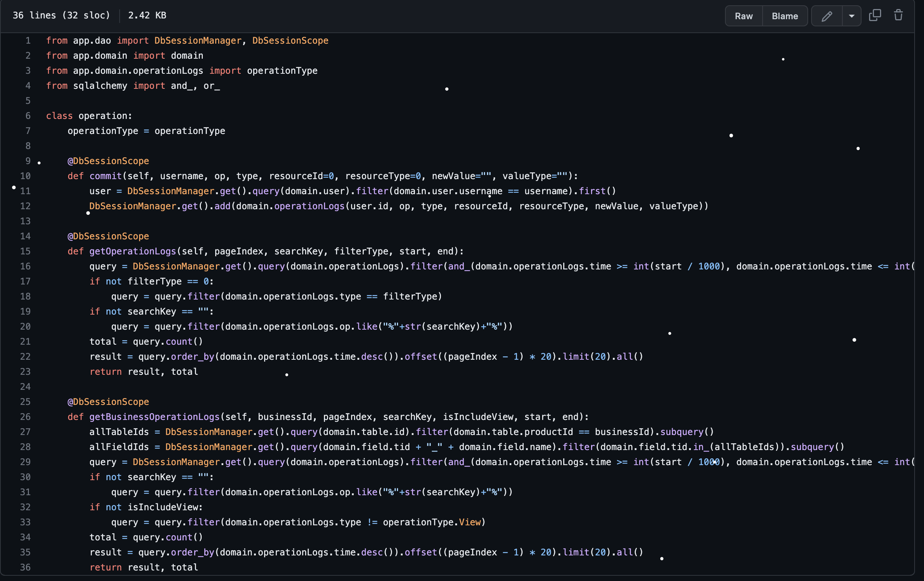Click 'if not searchKey' on line 19
The image size is (924, 581).
(133, 312)
